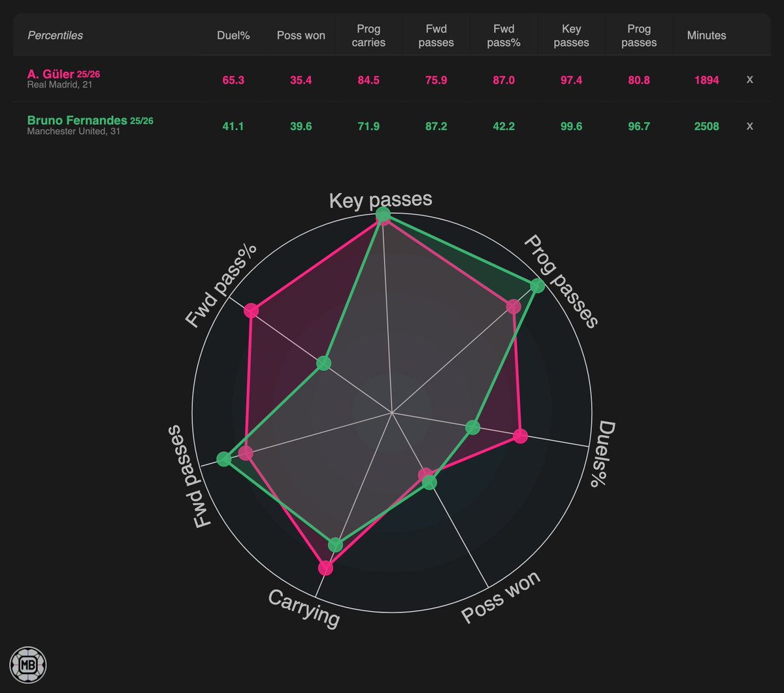Viewport: 784px width, 693px height.
Task: Click the Fwd pass% column header
Action: point(504,36)
